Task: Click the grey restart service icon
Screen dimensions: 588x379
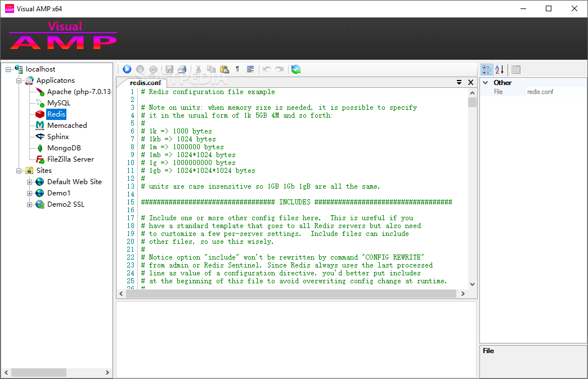Action: pos(154,69)
